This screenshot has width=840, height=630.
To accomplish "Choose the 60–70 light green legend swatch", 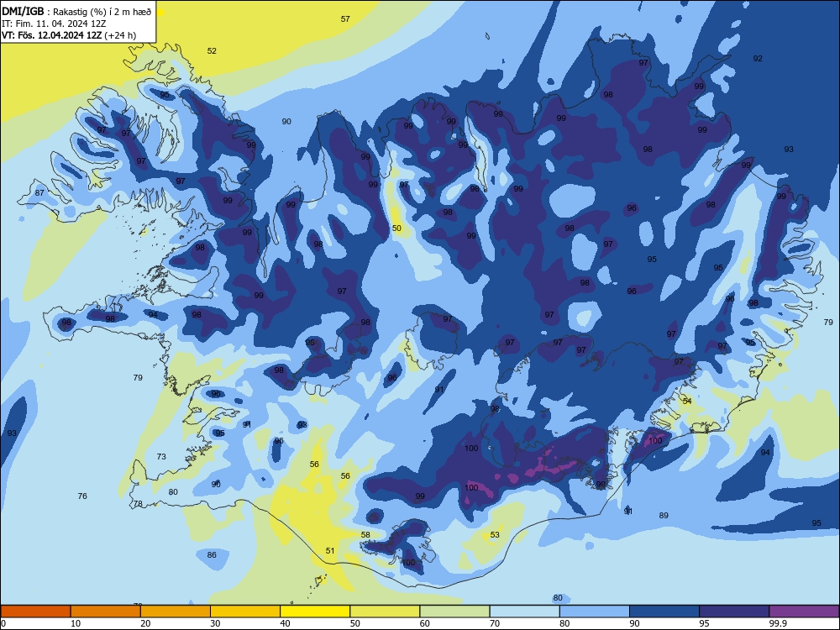I will [454, 612].
